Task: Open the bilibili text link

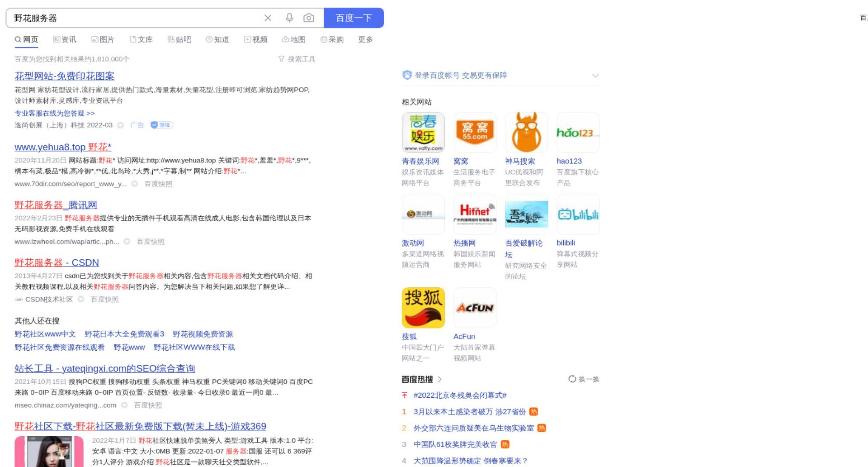Action: tap(566, 243)
